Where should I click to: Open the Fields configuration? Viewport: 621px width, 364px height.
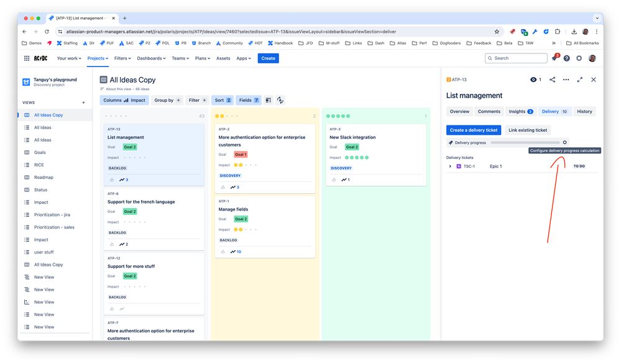click(249, 100)
